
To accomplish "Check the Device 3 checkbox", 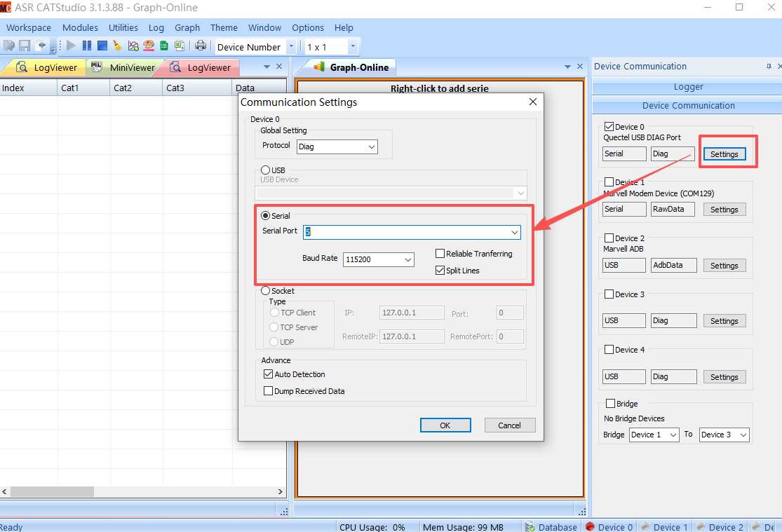I will (609, 294).
